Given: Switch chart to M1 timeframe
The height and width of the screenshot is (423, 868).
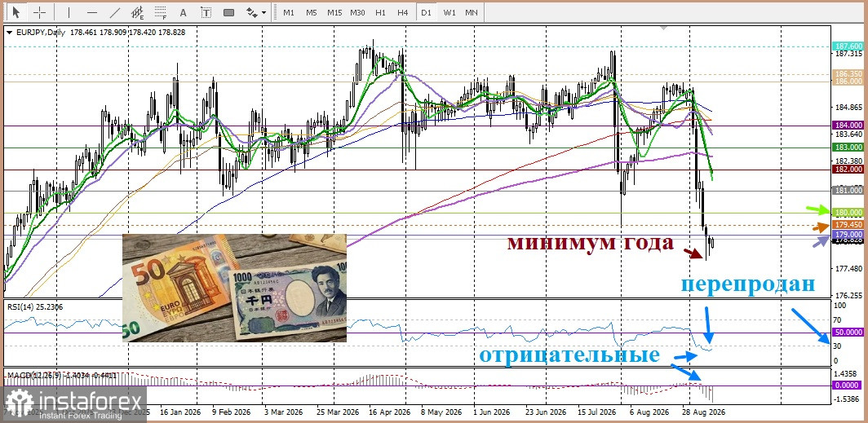Looking at the screenshot, I should click(x=289, y=11).
